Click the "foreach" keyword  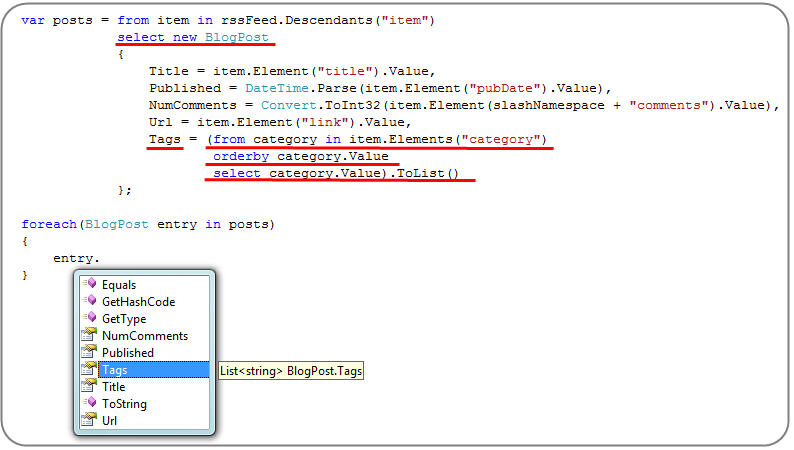click(49, 224)
